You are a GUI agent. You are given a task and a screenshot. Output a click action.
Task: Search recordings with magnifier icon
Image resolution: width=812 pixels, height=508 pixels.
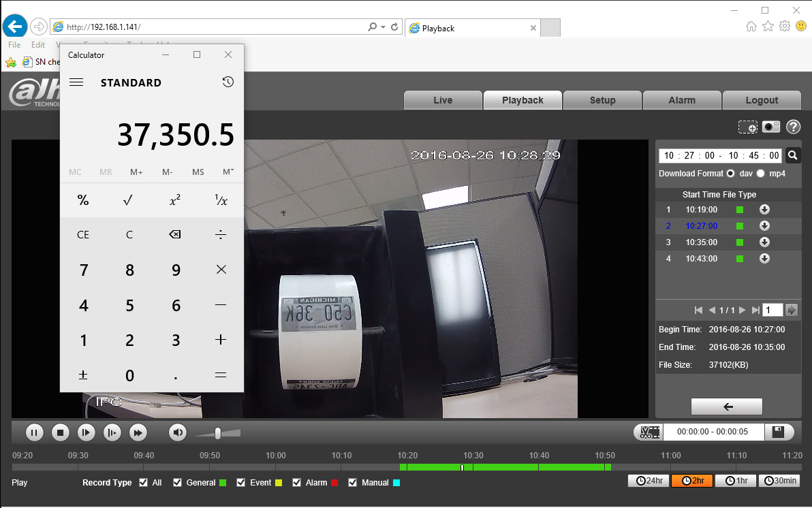click(792, 155)
